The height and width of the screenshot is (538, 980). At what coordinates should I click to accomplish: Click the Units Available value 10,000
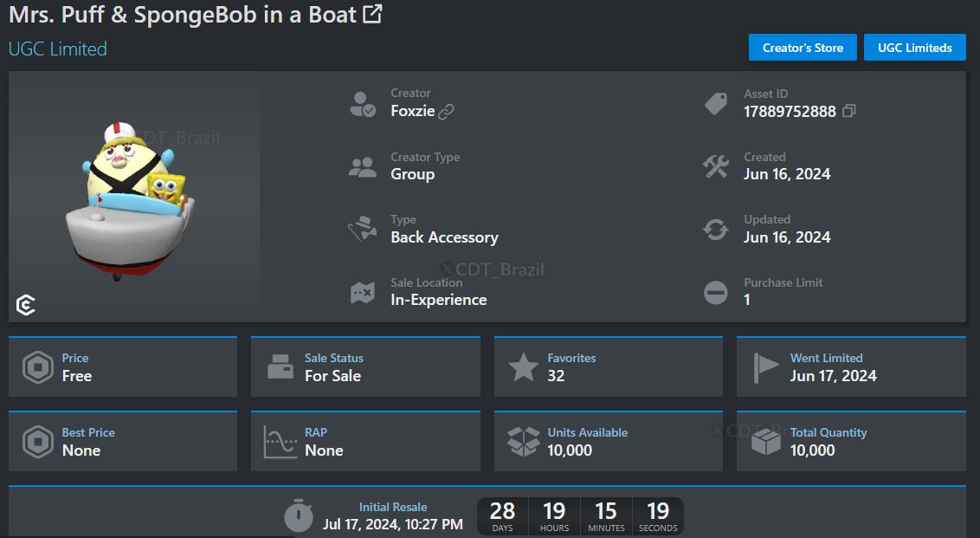pyautogui.click(x=570, y=450)
